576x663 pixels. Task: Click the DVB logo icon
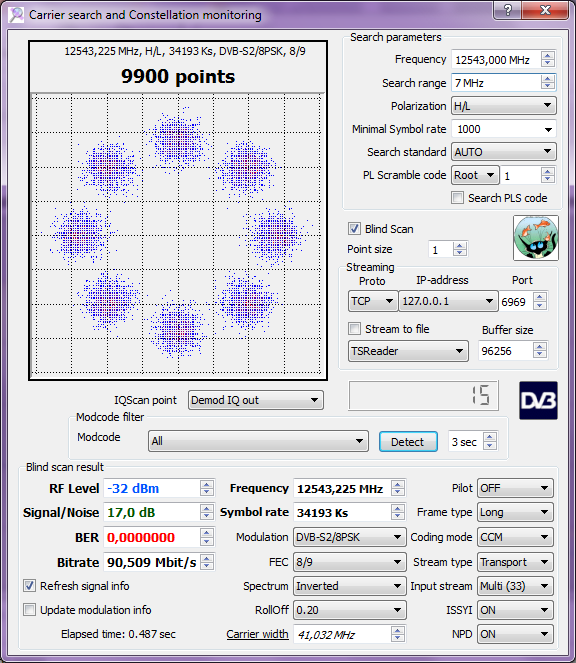click(538, 400)
